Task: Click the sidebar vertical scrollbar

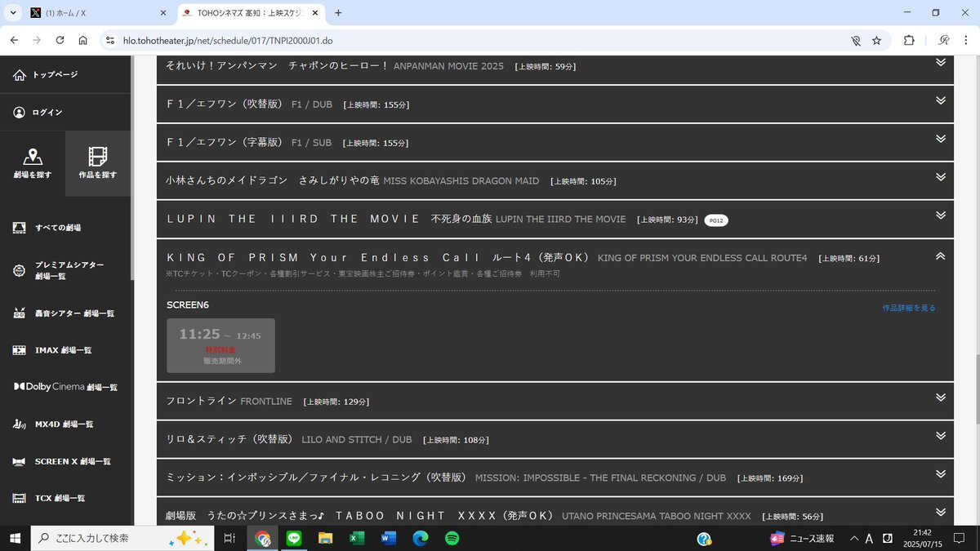Action: [x=132, y=167]
